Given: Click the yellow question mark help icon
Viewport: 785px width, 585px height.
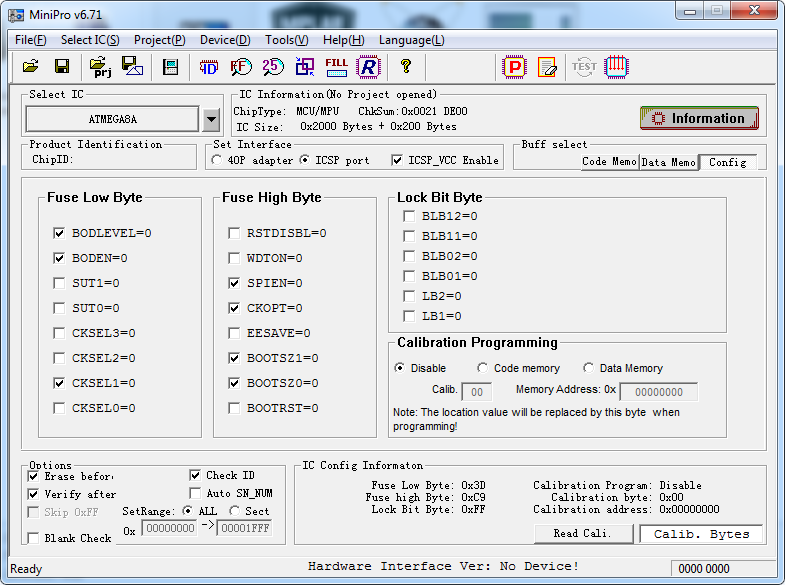Looking at the screenshot, I should point(406,66).
